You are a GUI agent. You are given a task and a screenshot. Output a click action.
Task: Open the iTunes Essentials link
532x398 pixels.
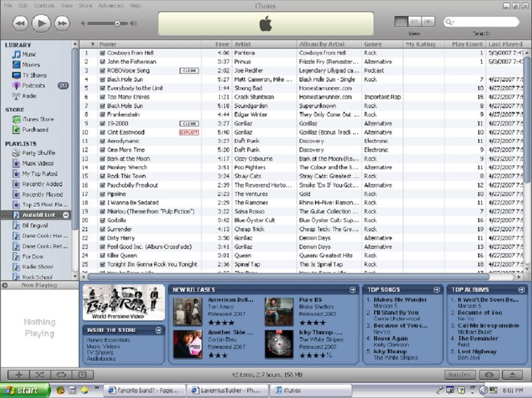coord(108,340)
